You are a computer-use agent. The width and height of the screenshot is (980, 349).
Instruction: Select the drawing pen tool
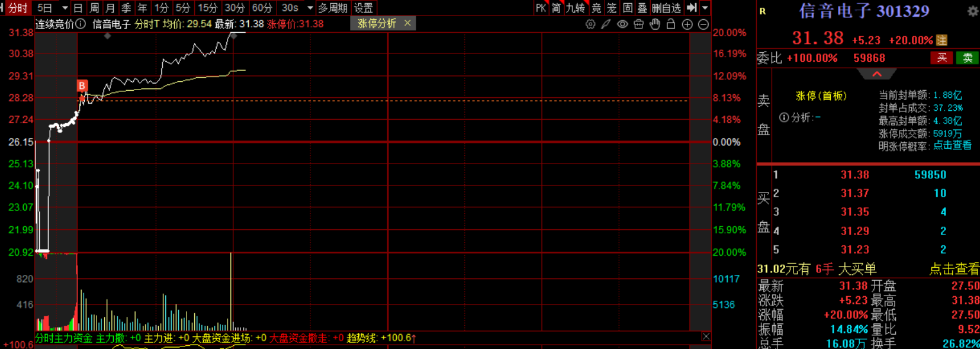tap(606, 24)
